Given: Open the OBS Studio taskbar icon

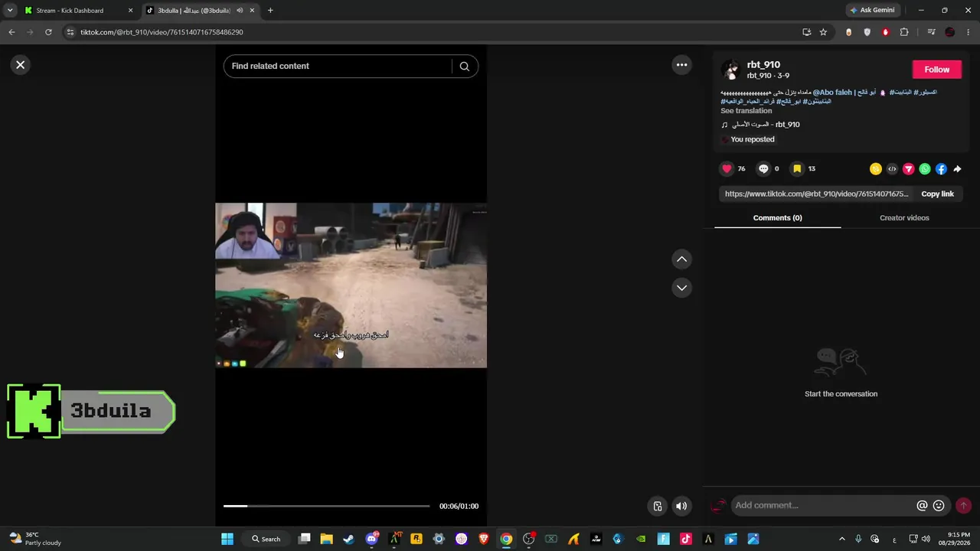Looking at the screenshot, I should click(528, 539).
